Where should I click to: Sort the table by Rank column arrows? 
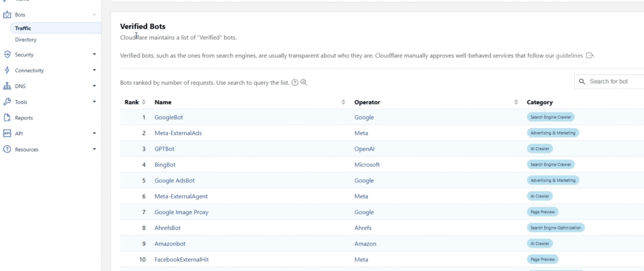144,102
